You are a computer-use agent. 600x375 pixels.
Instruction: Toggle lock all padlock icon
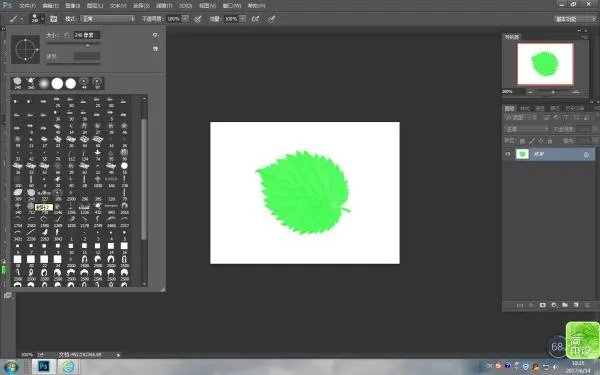click(550, 141)
